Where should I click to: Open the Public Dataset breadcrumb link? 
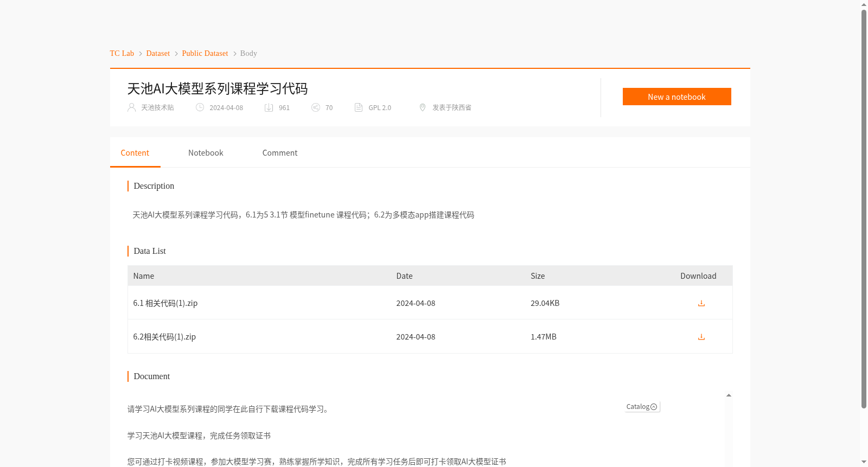(x=205, y=53)
